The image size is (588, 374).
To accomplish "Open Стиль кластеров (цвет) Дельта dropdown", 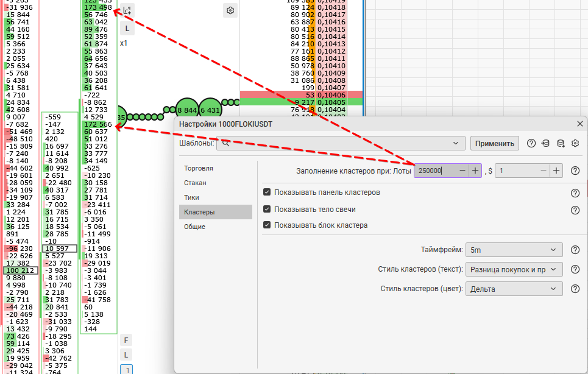I will pyautogui.click(x=513, y=289).
